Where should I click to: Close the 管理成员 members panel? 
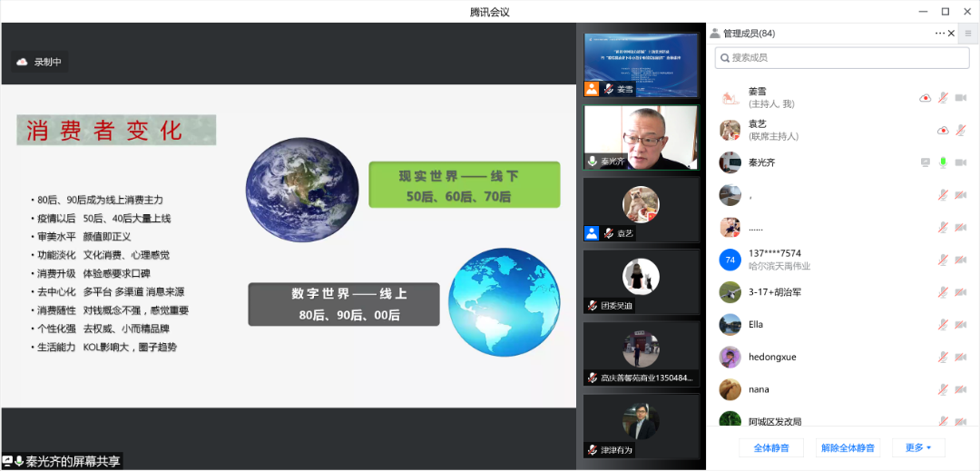951,33
